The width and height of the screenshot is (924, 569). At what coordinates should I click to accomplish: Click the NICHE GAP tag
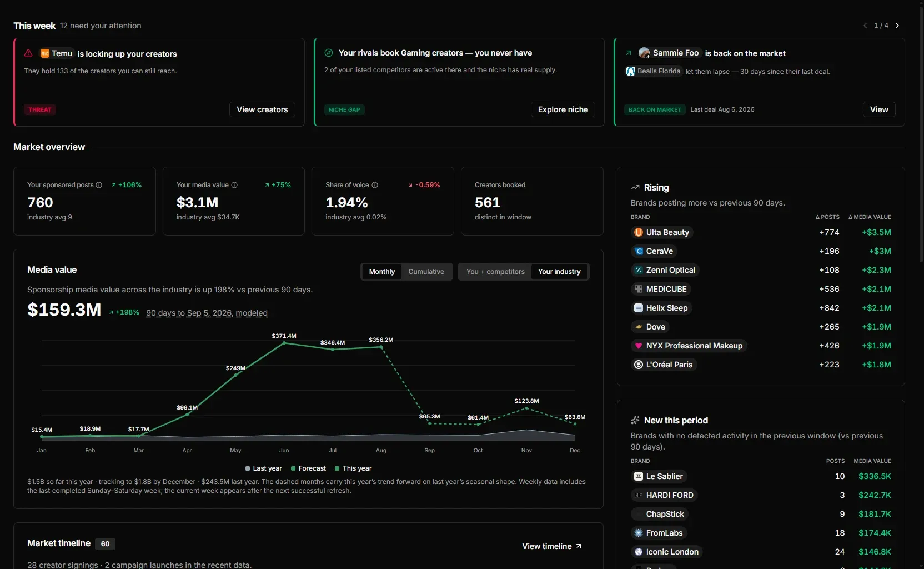click(x=344, y=110)
